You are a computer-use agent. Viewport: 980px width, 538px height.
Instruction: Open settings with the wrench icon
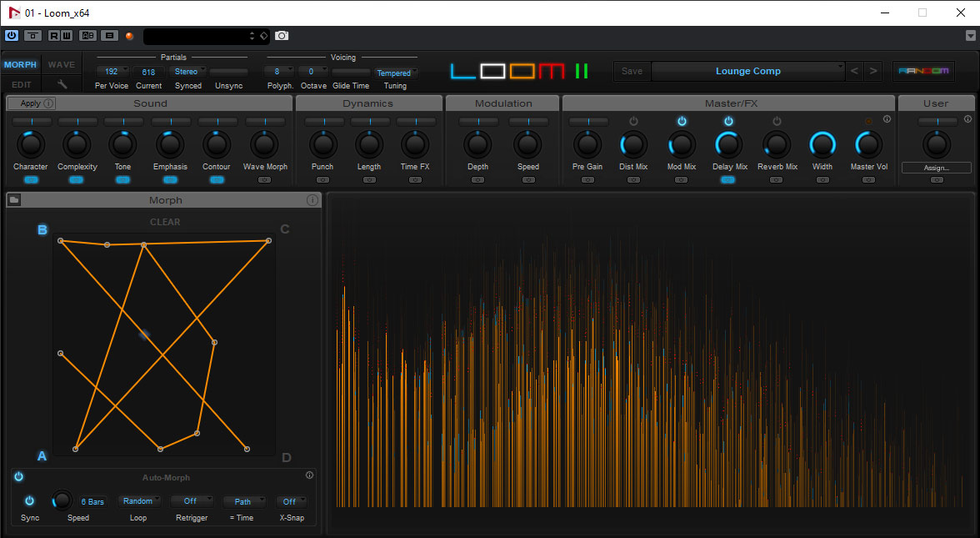pos(62,84)
